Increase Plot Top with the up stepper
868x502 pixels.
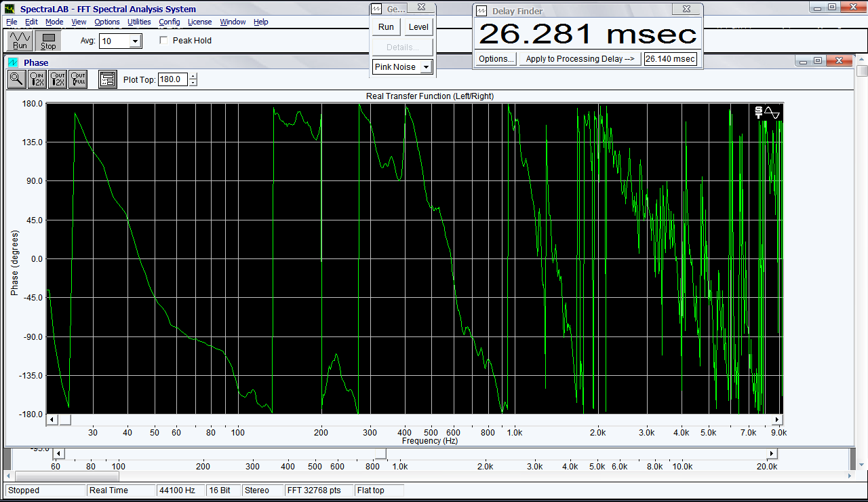click(193, 76)
